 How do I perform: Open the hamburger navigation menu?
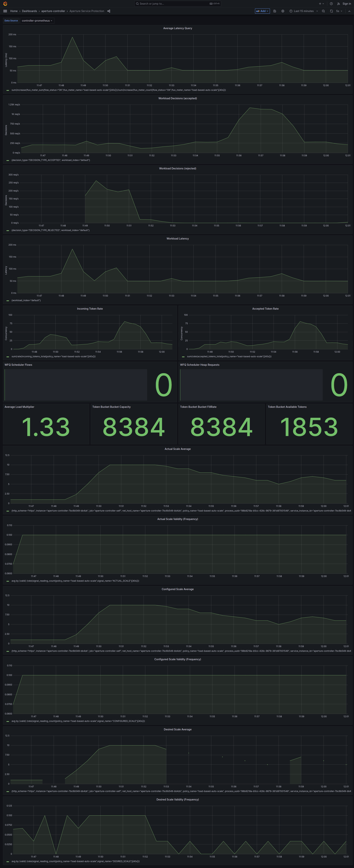[x=5, y=11]
